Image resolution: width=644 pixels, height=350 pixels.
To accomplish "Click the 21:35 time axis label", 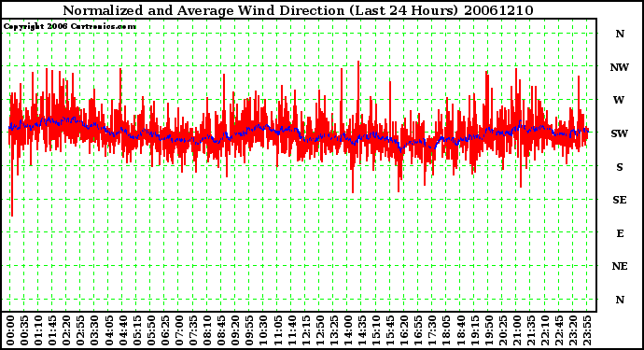I will [530, 330].
